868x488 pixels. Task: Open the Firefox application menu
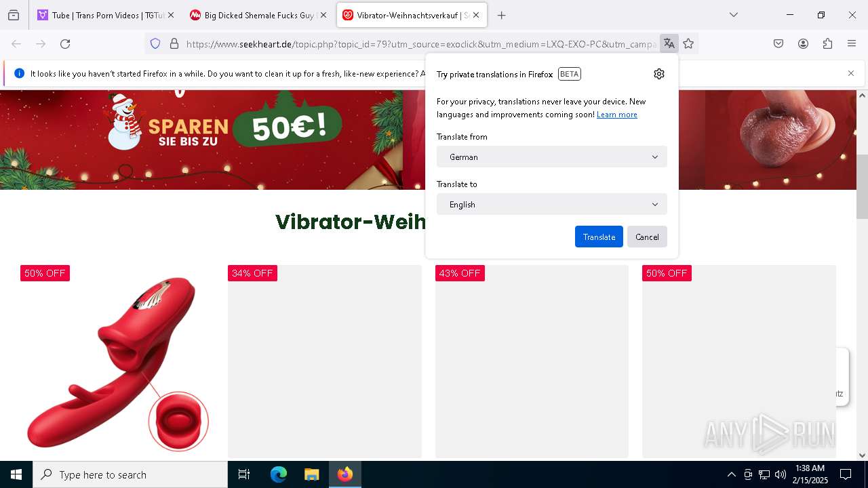852,44
